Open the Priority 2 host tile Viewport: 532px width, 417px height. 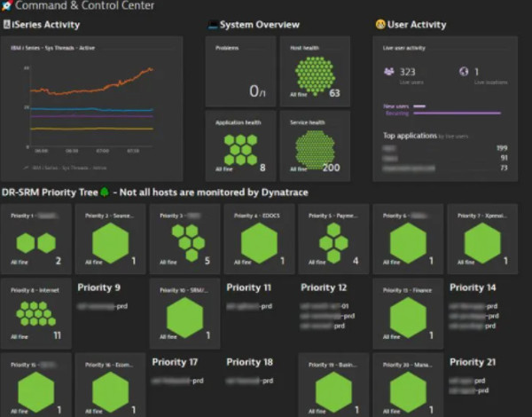point(110,239)
